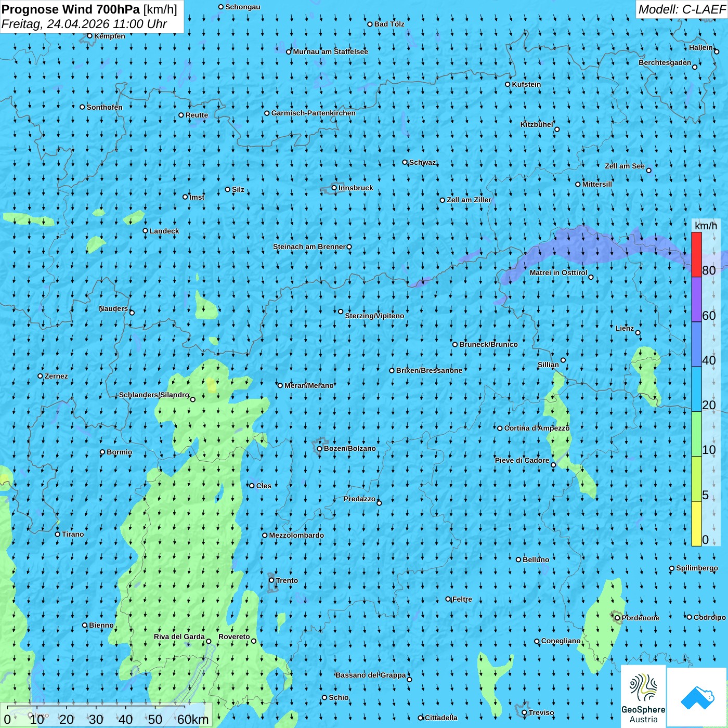The image size is (728, 728).
Task: Click the '60km' scale bar label
Action: tap(192, 720)
